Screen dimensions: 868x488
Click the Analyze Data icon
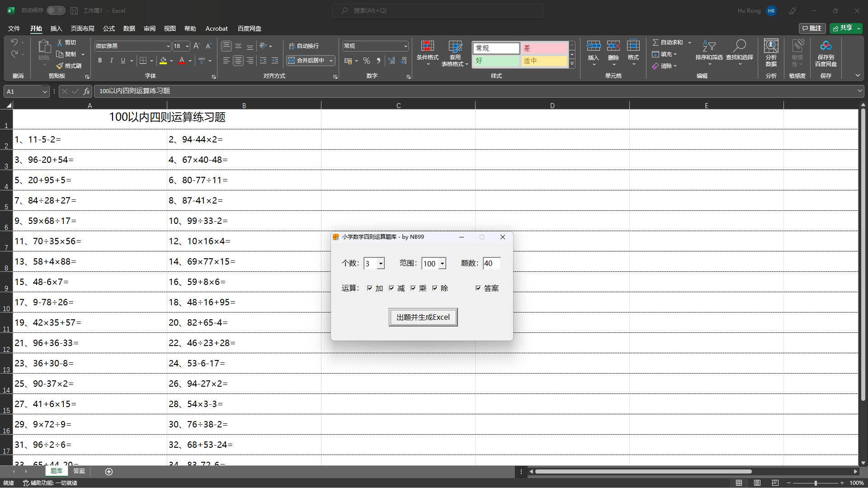click(771, 47)
